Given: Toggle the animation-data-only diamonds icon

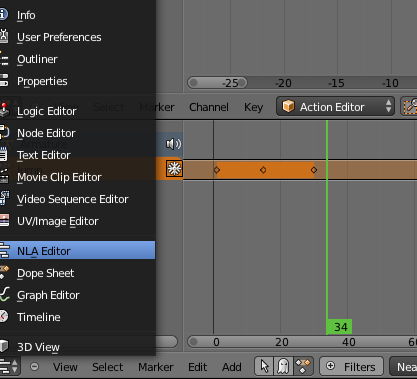Looking at the screenshot, I should 303,366.
